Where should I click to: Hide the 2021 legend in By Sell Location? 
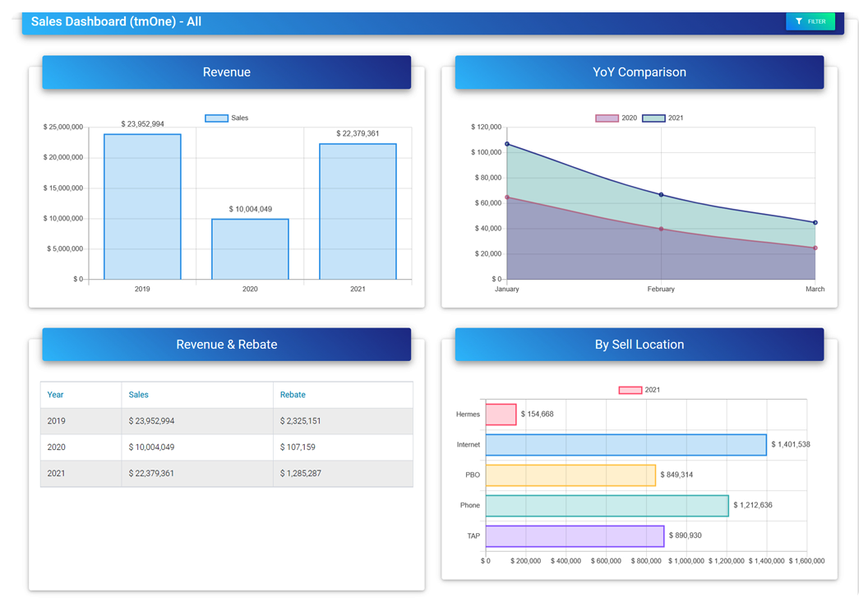639,389
